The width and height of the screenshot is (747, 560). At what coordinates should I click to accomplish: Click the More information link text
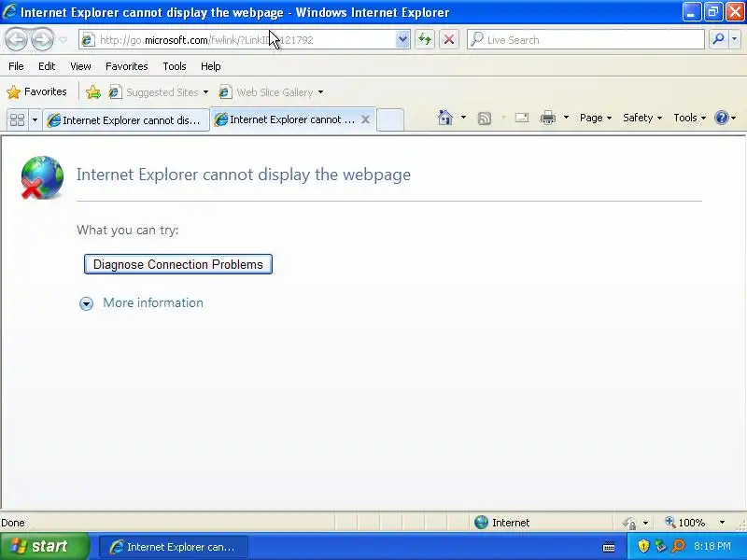[153, 302]
